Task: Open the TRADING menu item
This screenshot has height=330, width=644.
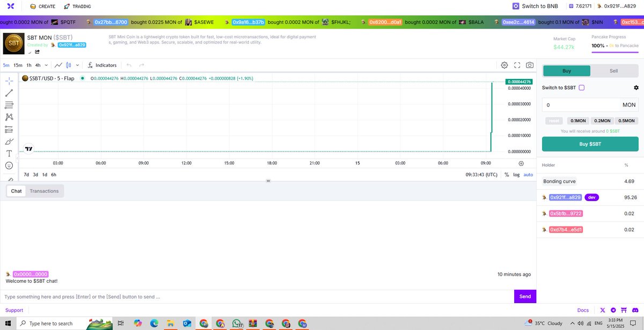Action: [x=77, y=6]
